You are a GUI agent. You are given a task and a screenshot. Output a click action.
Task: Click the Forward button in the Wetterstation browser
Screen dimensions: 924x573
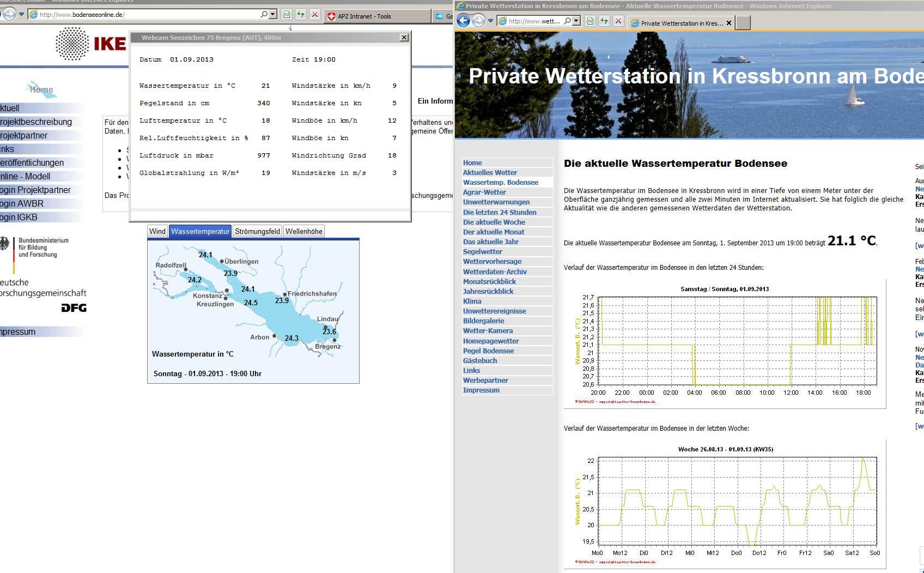click(478, 21)
